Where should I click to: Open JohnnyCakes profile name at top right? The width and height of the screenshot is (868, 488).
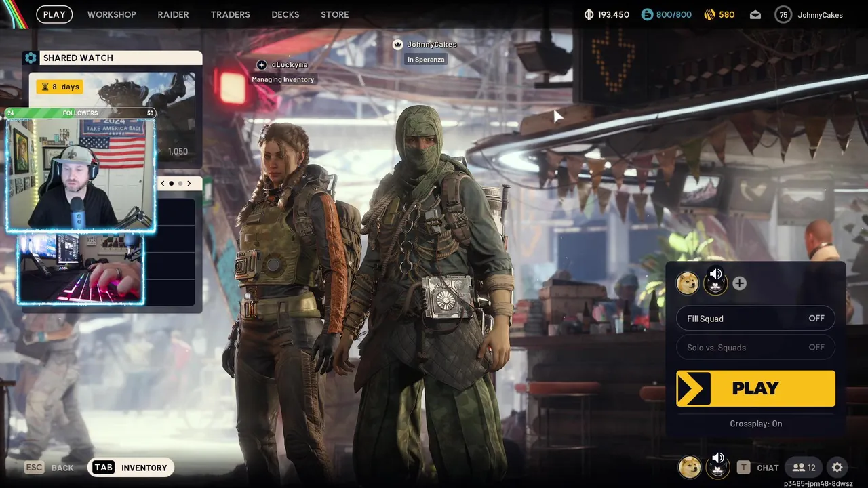pyautogui.click(x=820, y=15)
